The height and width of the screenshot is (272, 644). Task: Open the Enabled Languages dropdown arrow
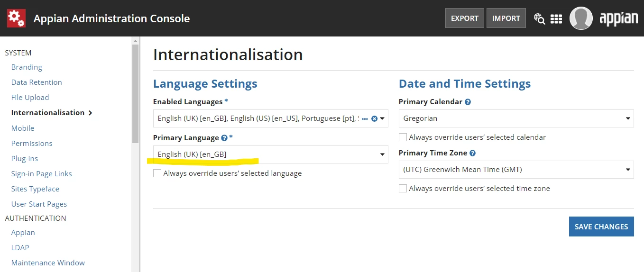[x=382, y=118]
